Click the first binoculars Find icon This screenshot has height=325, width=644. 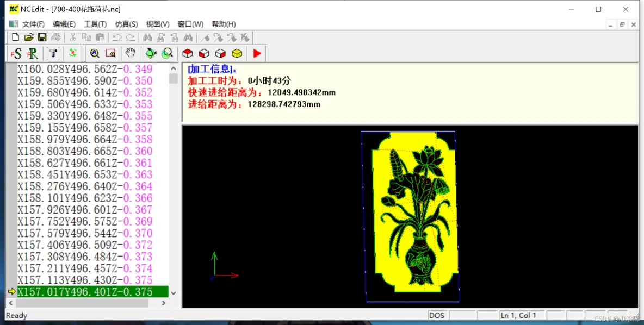pos(147,37)
